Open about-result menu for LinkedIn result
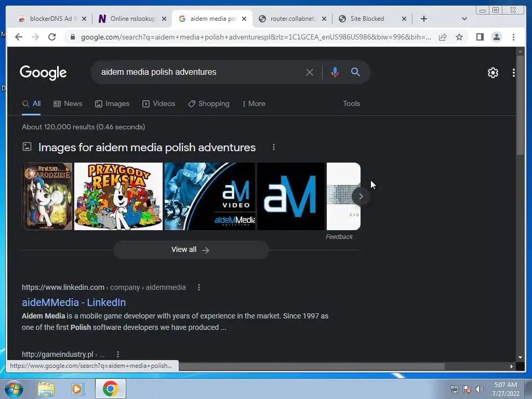Viewport: 532px width, 399px height. click(x=199, y=287)
